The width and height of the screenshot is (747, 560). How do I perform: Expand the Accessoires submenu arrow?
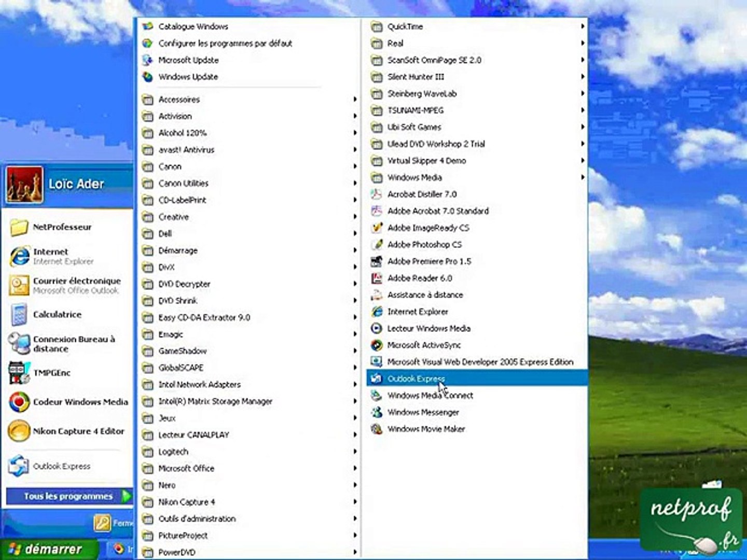(355, 100)
